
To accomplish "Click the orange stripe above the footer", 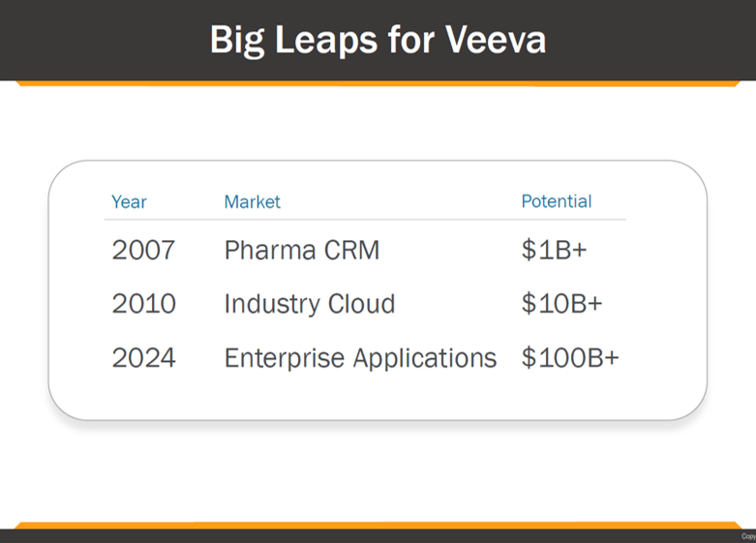I will pyautogui.click(x=378, y=526).
